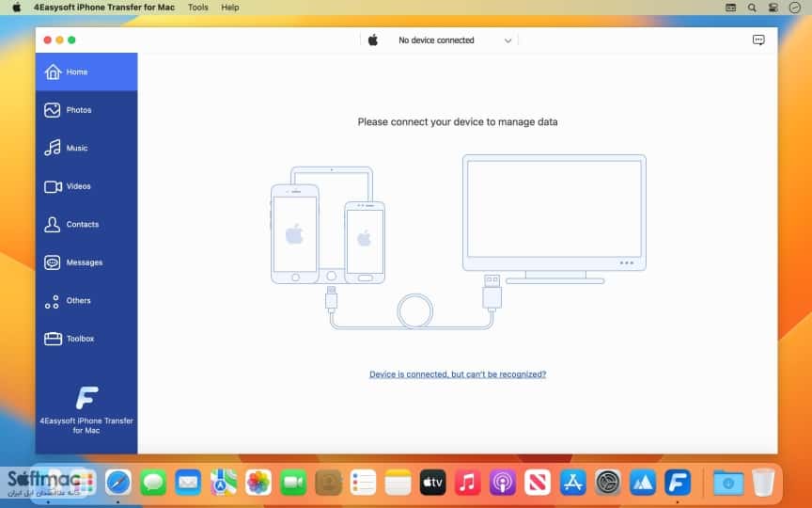Open the 4Easysoft iPhone Transfer for Mac menu
Viewport: 812px width, 508px height.
(104, 8)
